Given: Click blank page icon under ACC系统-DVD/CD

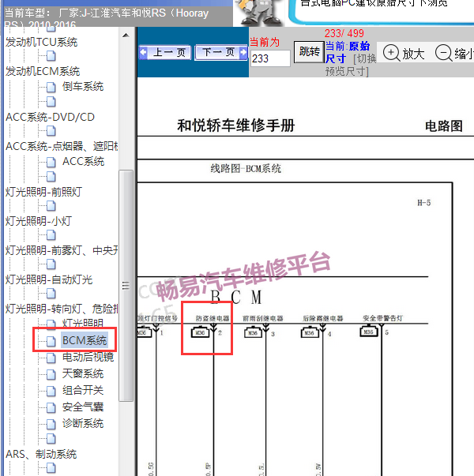Looking at the screenshot, I should pos(51,131).
